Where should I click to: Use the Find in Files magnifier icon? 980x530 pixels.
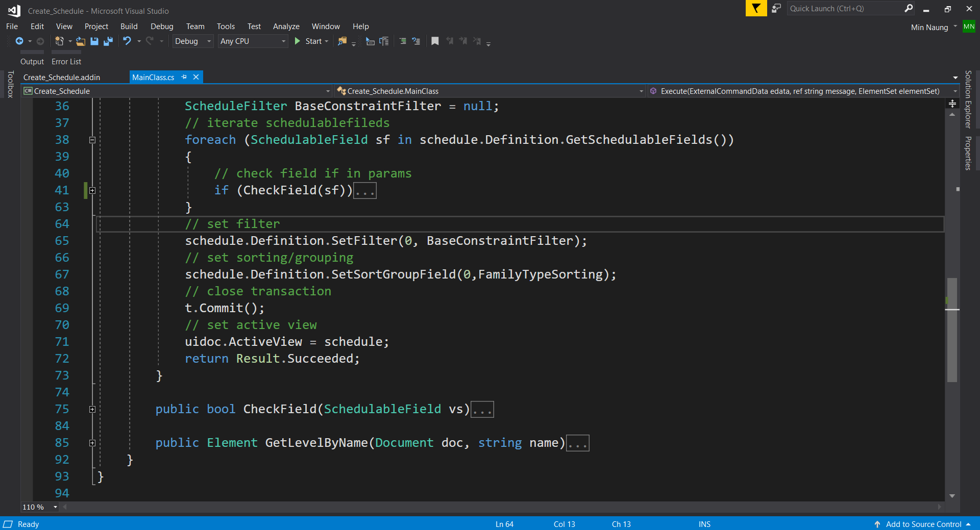click(x=341, y=41)
